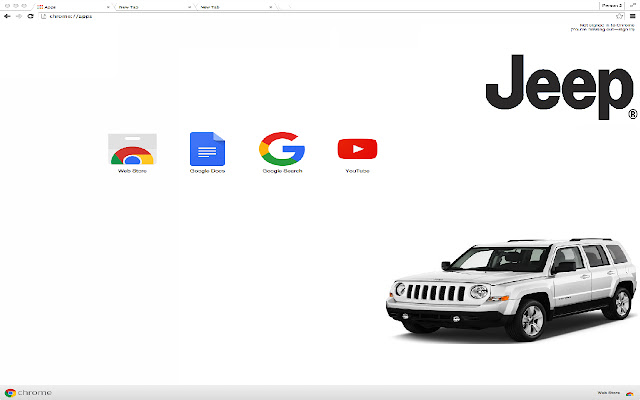Open the Person 2 profile switcher

pyautogui.click(x=611, y=6)
